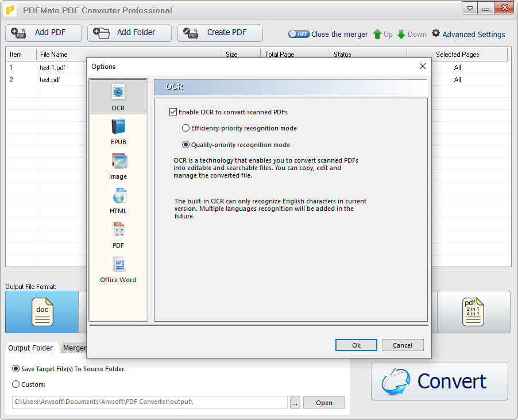Browse for output folder with the ... button
The width and height of the screenshot is (518, 420).
click(295, 403)
